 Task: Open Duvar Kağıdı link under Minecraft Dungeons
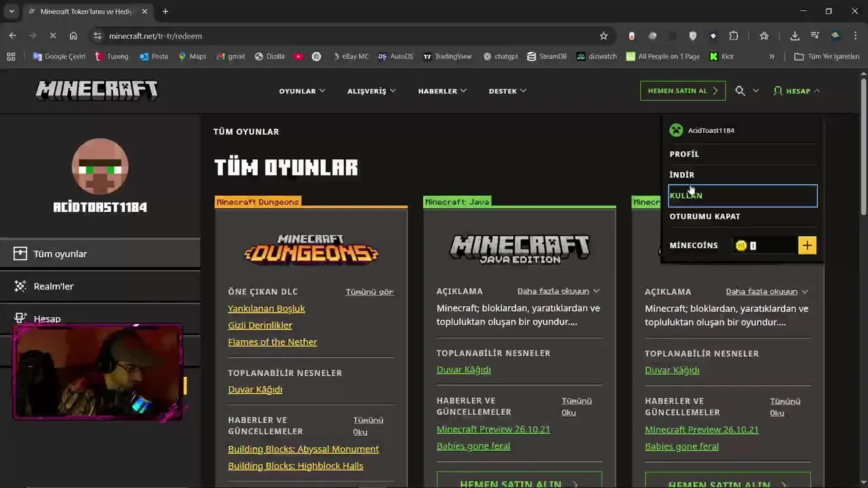[255, 389]
